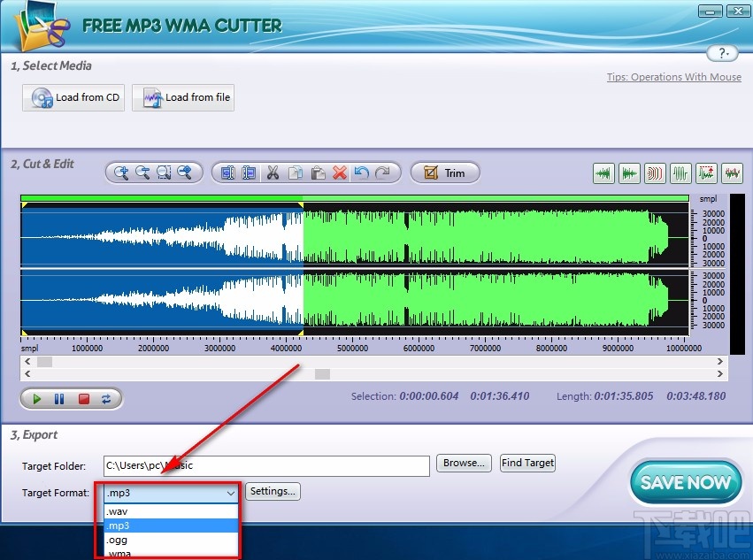
Task: Click the zoom-fit magnifier icon with arrows
Action: point(185,173)
